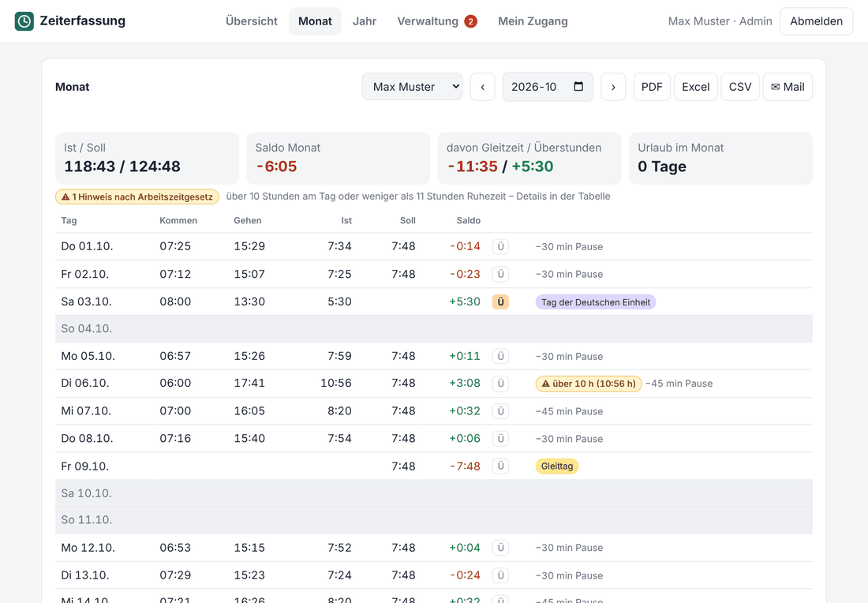Click the Gleitzeit value -11:35
Viewport: 868px width, 603px height.
[x=472, y=167]
